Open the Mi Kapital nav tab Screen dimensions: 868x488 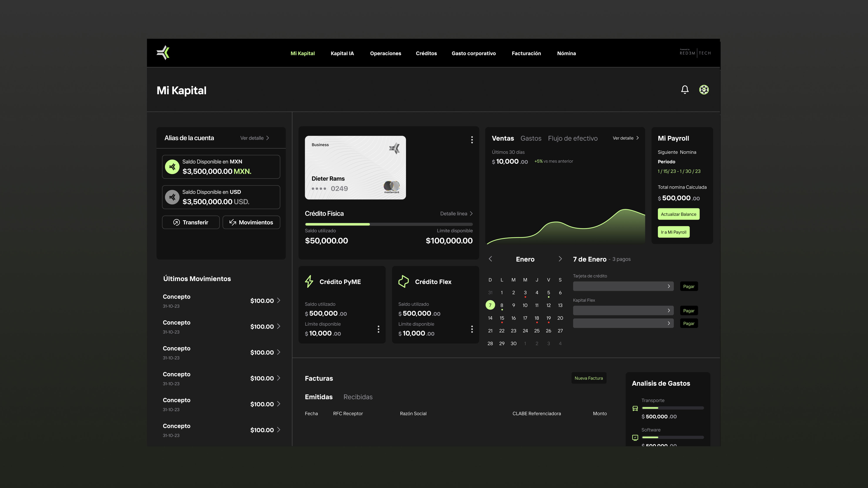[x=303, y=53]
